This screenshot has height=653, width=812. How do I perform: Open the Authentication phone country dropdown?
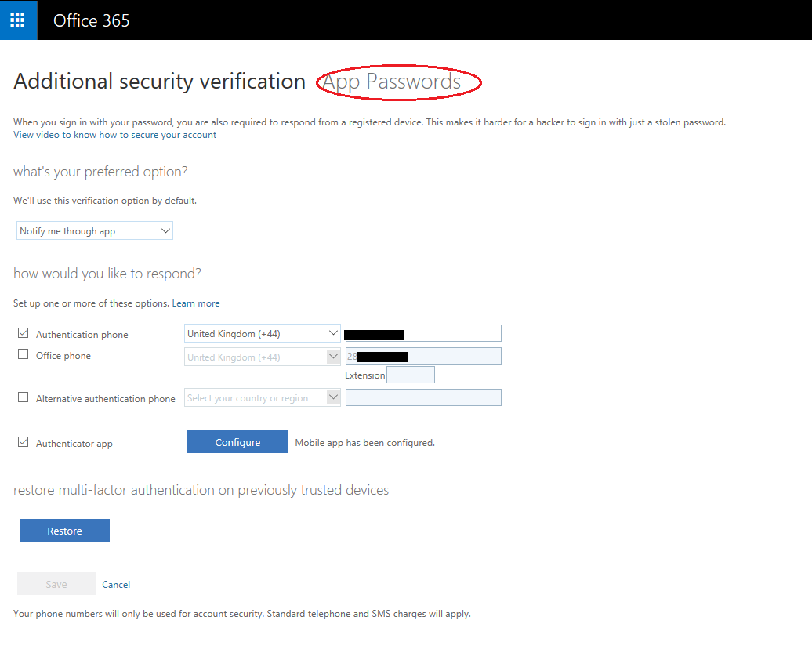click(x=263, y=334)
